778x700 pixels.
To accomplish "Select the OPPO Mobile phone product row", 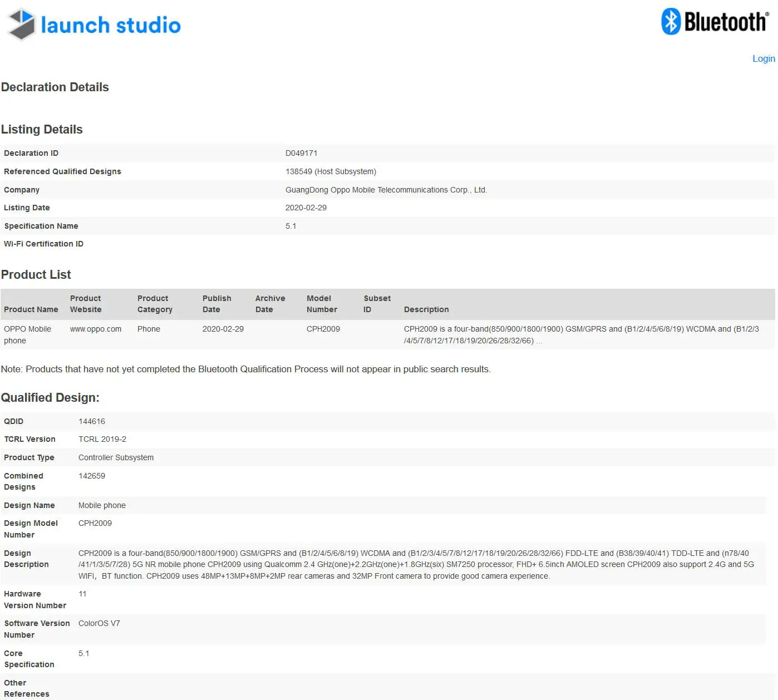I will (388, 334).
